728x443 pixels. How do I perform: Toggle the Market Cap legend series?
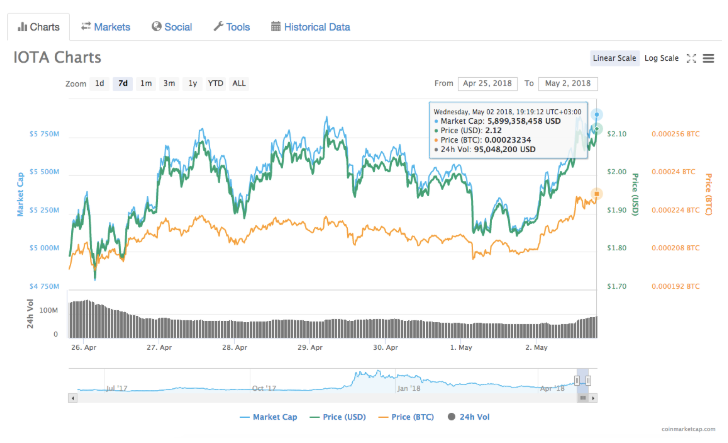click(x=268, y=417)
